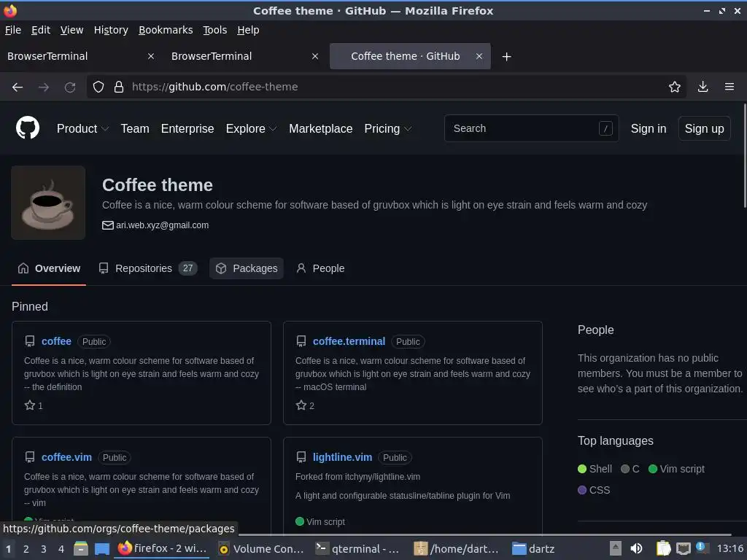This screenshot has width=747, height=560.
Task: Click the Sign up button
Action: (x=704, y=128)
